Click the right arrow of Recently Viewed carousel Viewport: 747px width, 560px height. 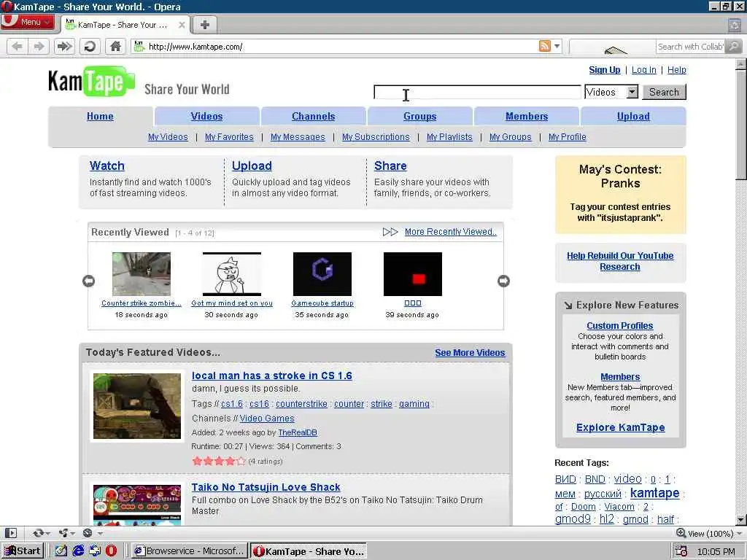coord(503,281)
